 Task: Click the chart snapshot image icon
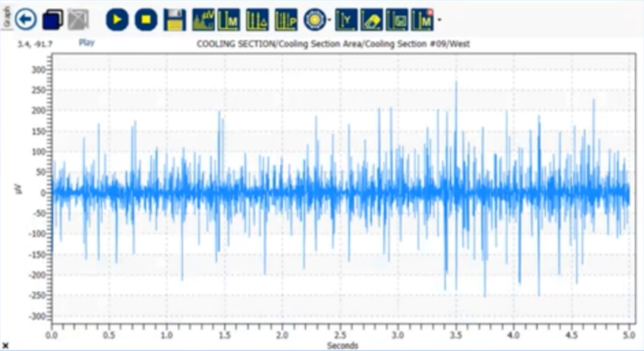397,20
